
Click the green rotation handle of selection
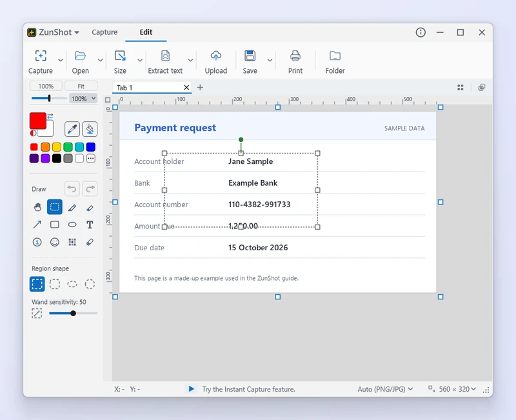pyautogui.click(x=241, y=139)
